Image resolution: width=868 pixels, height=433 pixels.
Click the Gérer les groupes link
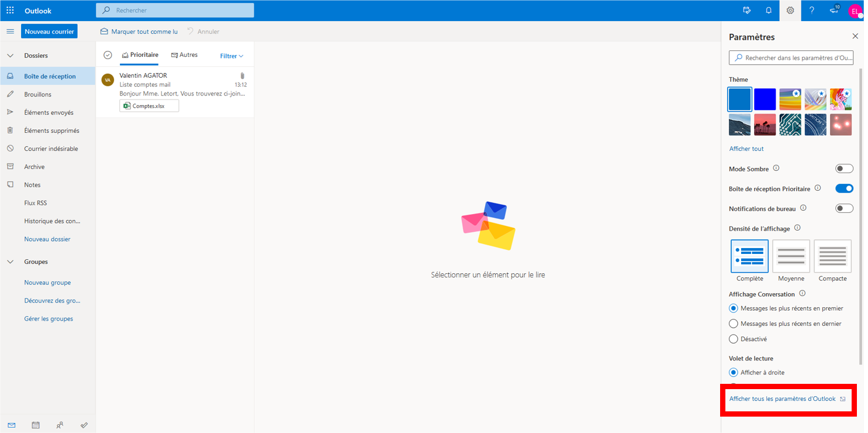pyautogui.click(x=49, y=319)
